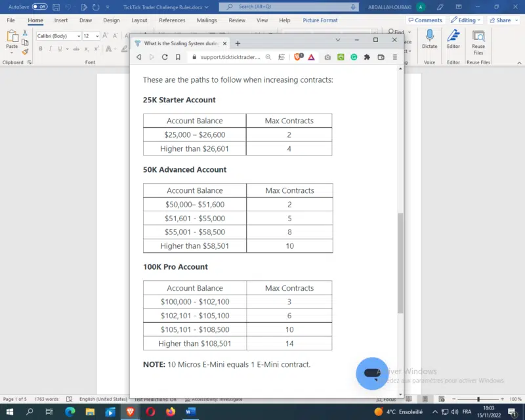Click the Save icon in Word title bar
Image resolution: width=525 pixels, height=420 pixels.
tap(56, 7)
